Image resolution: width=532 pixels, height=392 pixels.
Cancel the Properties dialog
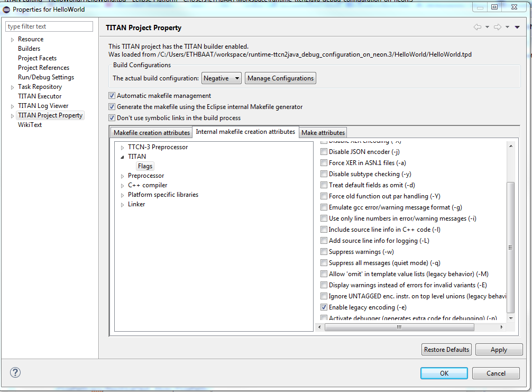pyautogui.click(x=496, y=373)
